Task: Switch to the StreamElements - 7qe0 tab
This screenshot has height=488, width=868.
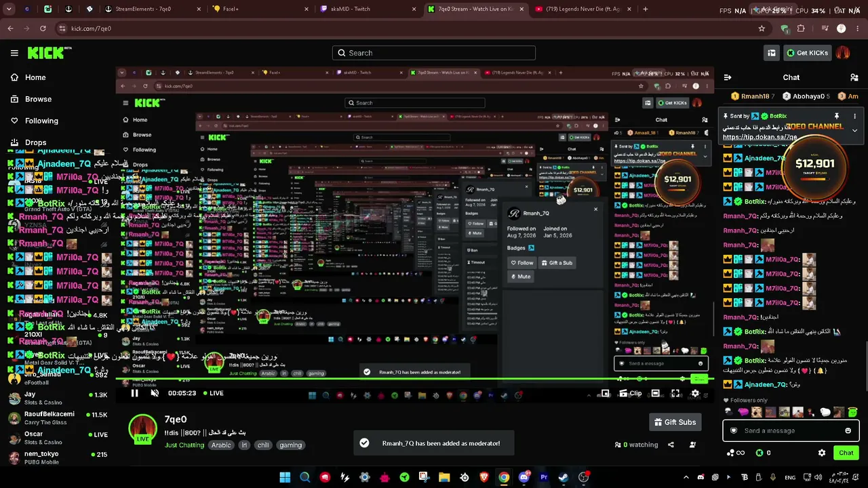Action: pyautogui.click(x=155, y=9)
